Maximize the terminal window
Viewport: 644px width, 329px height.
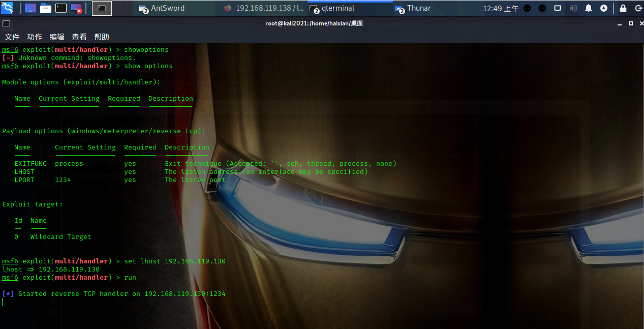point(631,23)
